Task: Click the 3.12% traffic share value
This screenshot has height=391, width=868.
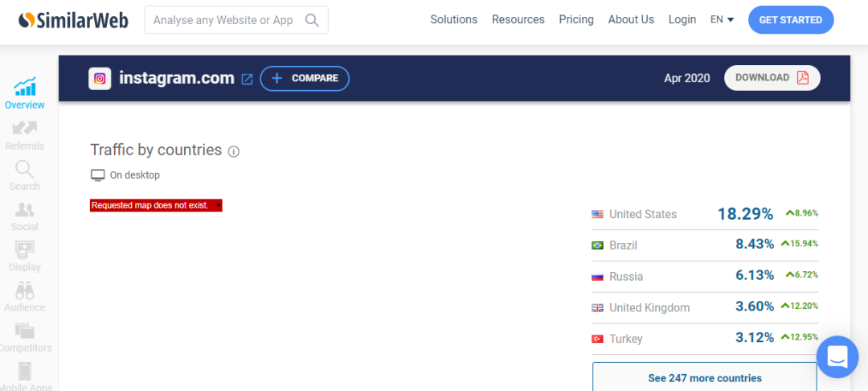Action: (755, 337)
